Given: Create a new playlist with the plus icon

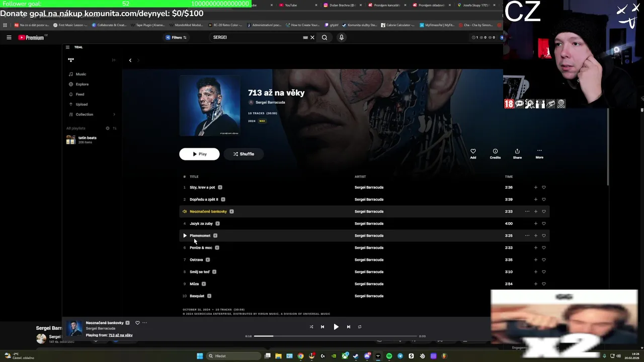Looking at the screenshot, I should pos(107,128).
